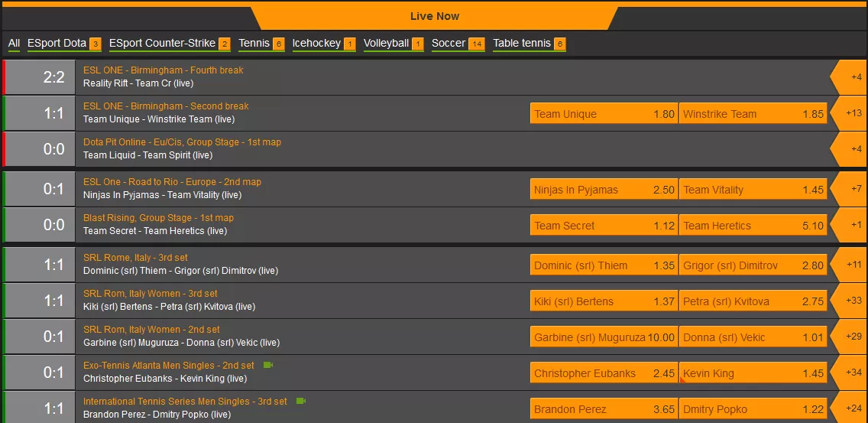Select the All sports filter
Image resolution: width=868 pixels, height=423 pixels.
[x=14, y=44]
